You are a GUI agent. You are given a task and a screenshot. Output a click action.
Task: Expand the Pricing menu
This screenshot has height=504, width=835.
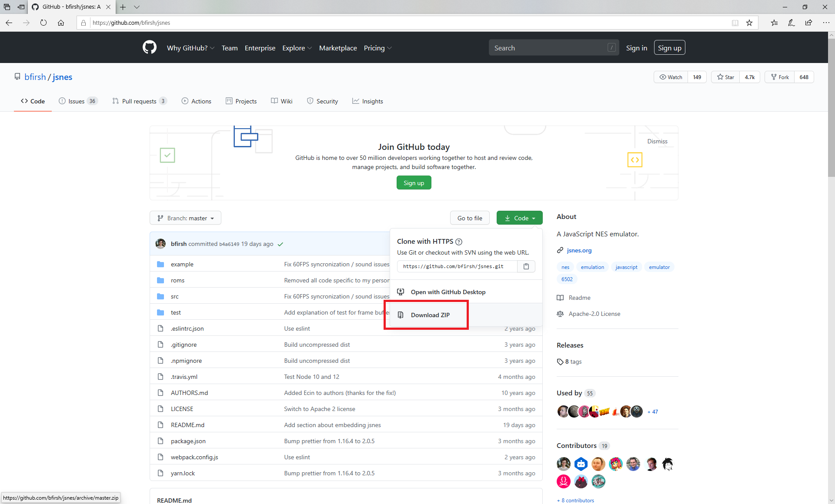[x=377, y=48]
